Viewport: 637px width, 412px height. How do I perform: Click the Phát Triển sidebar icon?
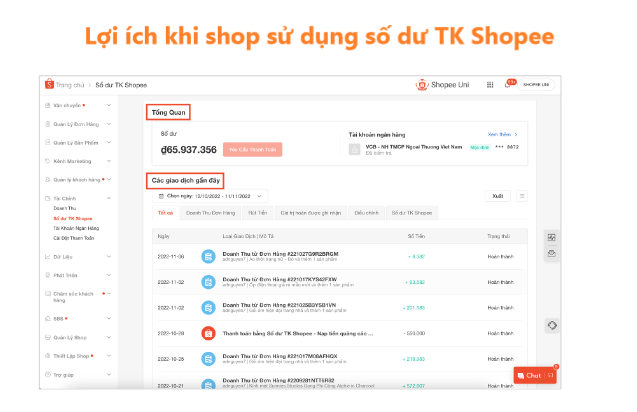click(48, 275)
